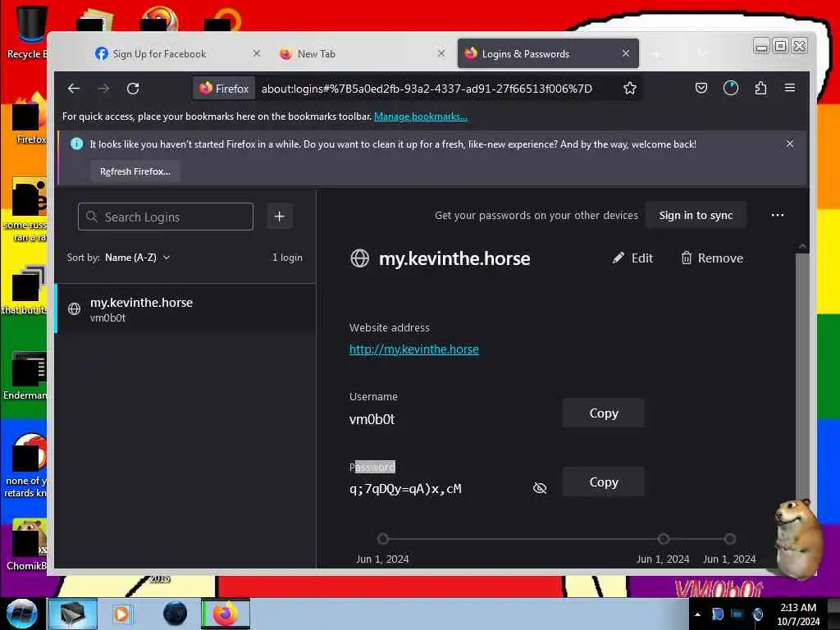Open the http://my.kevinthe.horse website link
The height and width of the screenshot is (630, 840).
pos(413,349)
